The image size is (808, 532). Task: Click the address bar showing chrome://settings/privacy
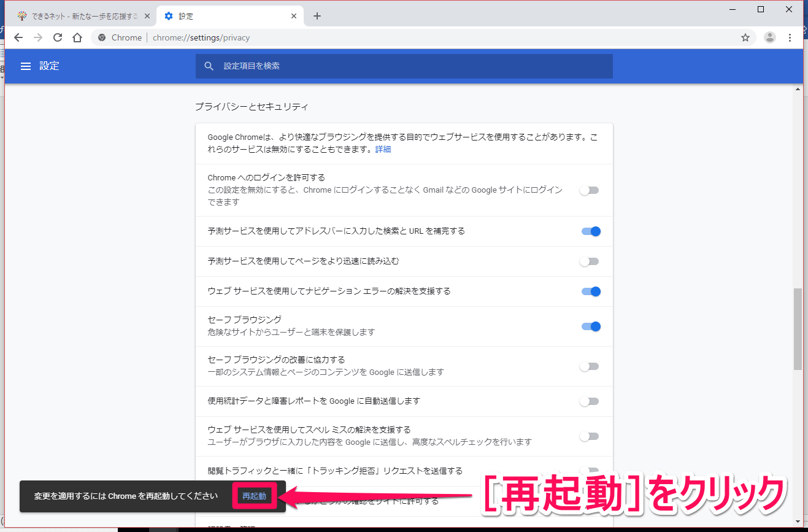[x=423, y=37]
